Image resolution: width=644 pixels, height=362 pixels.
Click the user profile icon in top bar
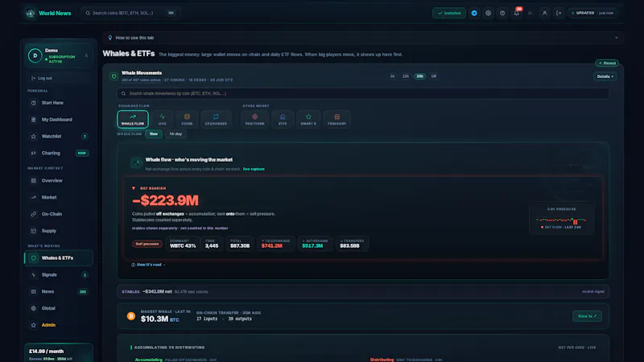(545, 13)
